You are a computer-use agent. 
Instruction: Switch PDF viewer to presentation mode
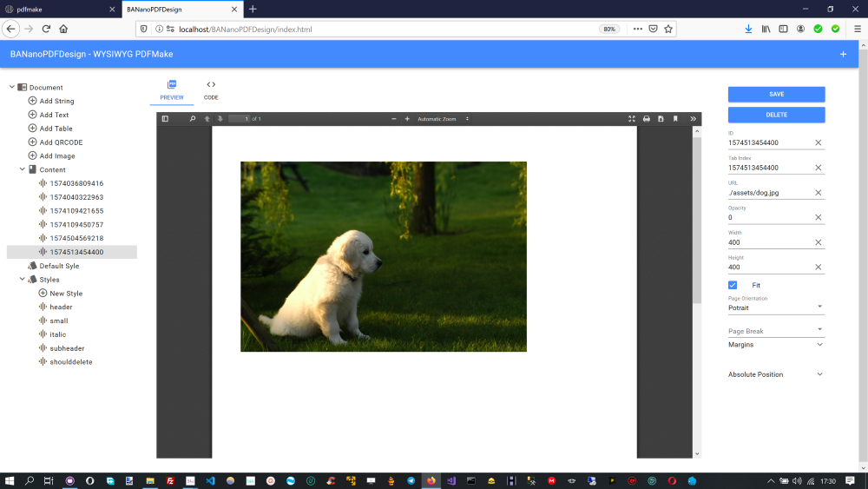pos(632,118)
